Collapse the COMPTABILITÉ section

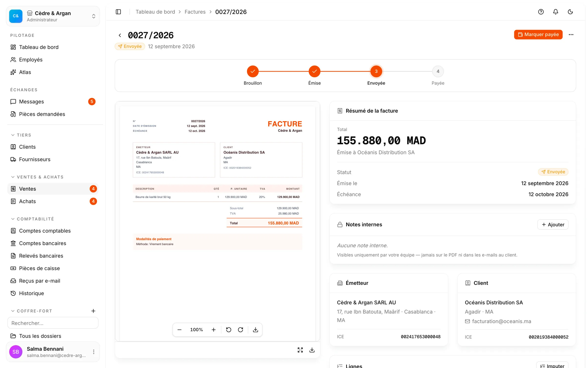33,219
